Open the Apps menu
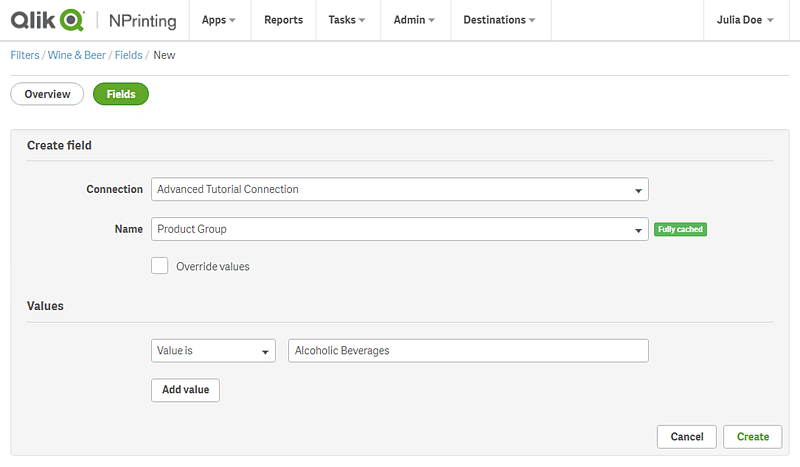The height and width of the screenshot is (467, 800). [x=218, y=20]
